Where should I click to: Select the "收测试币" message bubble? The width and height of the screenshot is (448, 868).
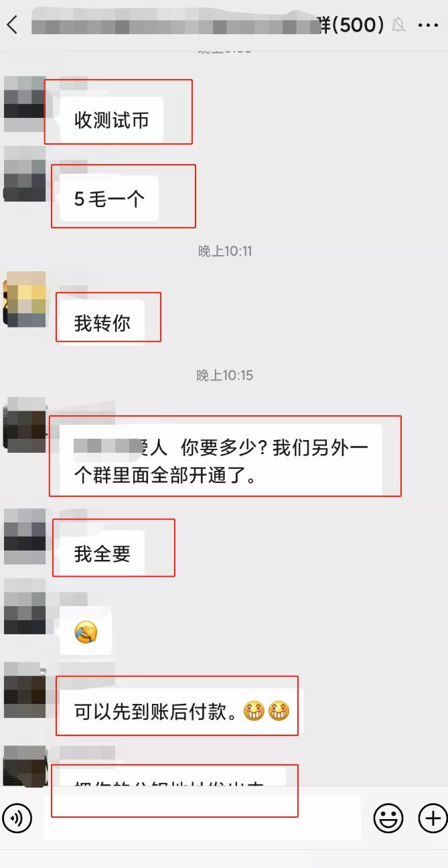tap(112, 120)
